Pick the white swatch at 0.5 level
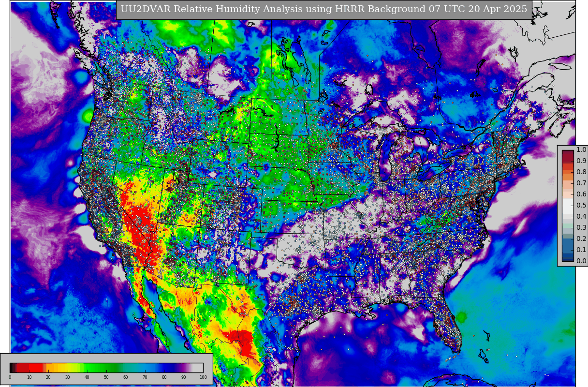Viewport: 588px width, 387px height. click(568, 207)
